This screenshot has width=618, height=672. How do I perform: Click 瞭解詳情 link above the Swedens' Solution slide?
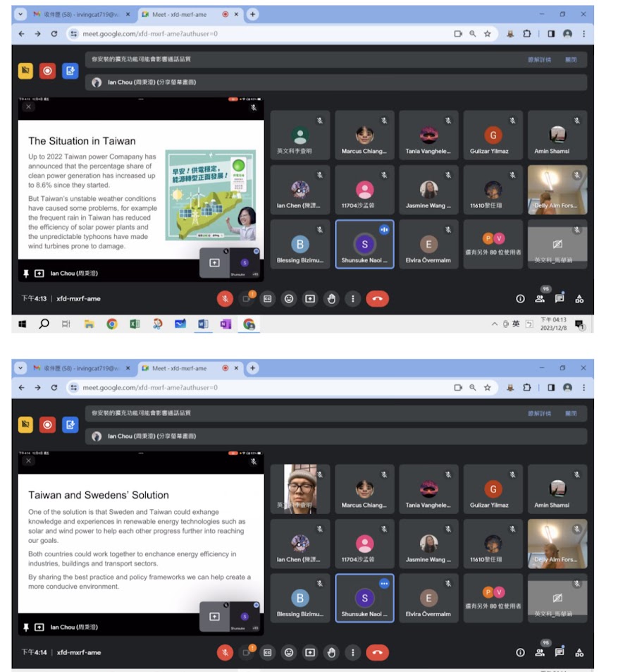click(x=539, y=414)
